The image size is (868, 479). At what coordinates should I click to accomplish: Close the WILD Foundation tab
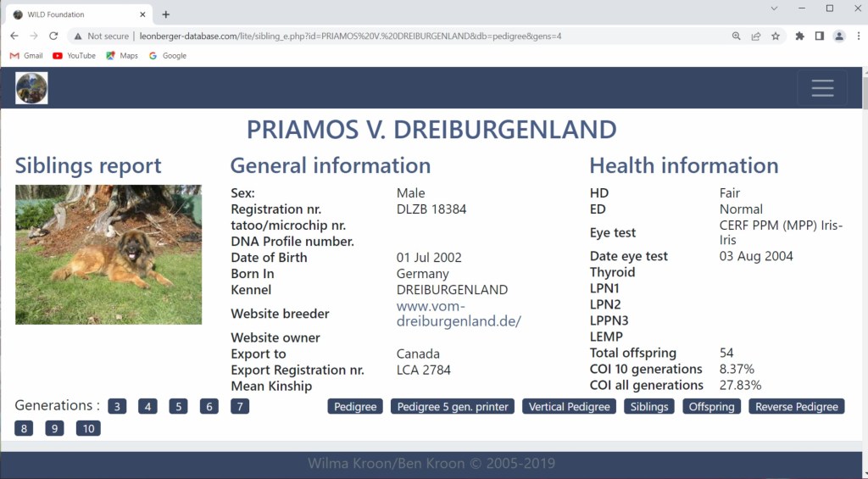[x=142, y=14]
